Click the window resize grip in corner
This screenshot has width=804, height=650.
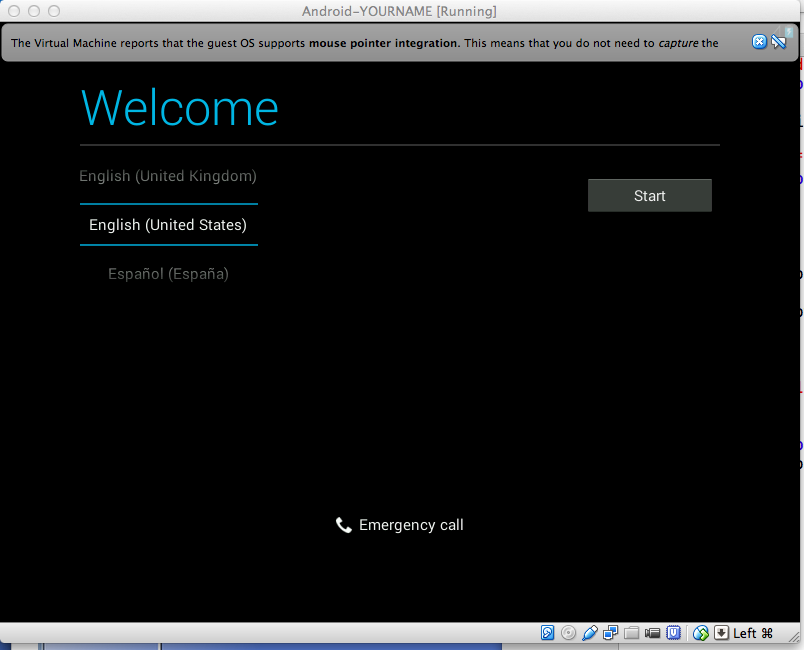[x=793, y=636]
